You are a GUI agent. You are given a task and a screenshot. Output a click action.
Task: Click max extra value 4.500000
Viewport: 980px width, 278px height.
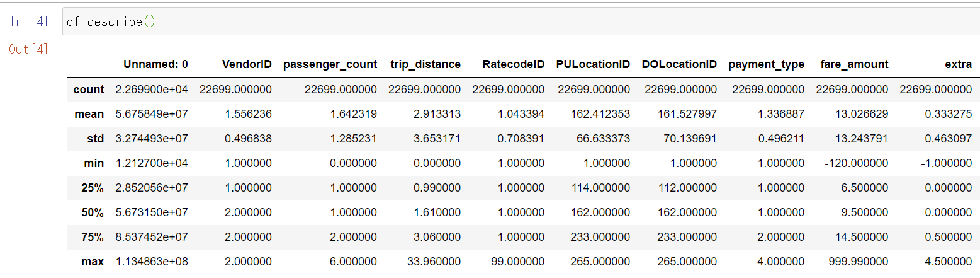[950, 262]
